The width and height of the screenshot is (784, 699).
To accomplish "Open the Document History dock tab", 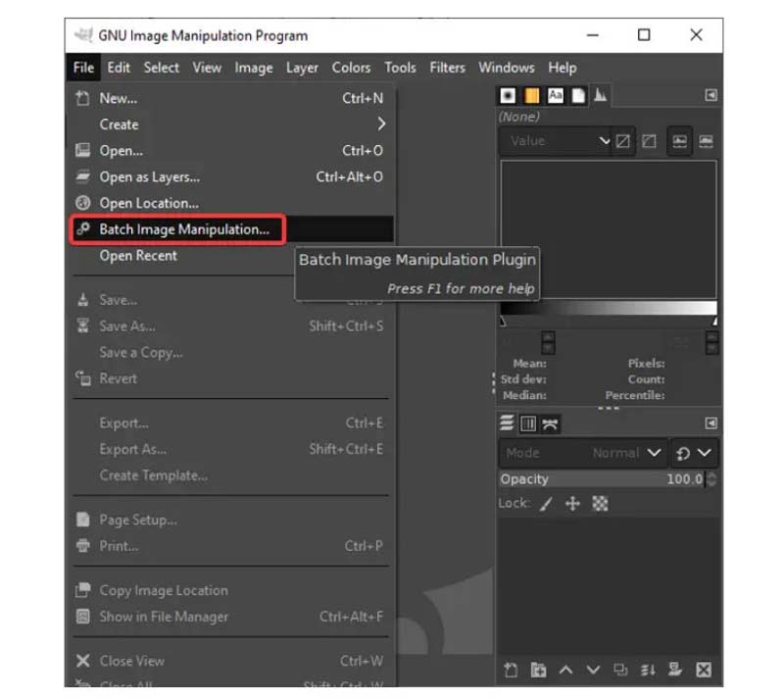I will click(x=578, y=95).
